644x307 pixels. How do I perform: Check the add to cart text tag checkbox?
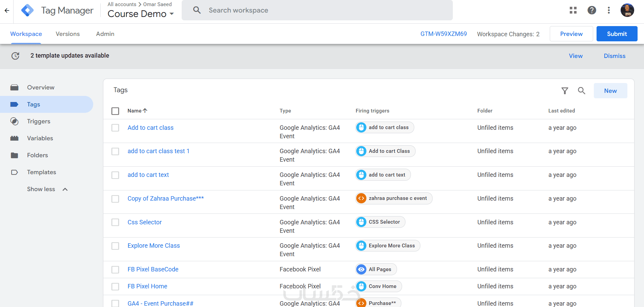115,175
